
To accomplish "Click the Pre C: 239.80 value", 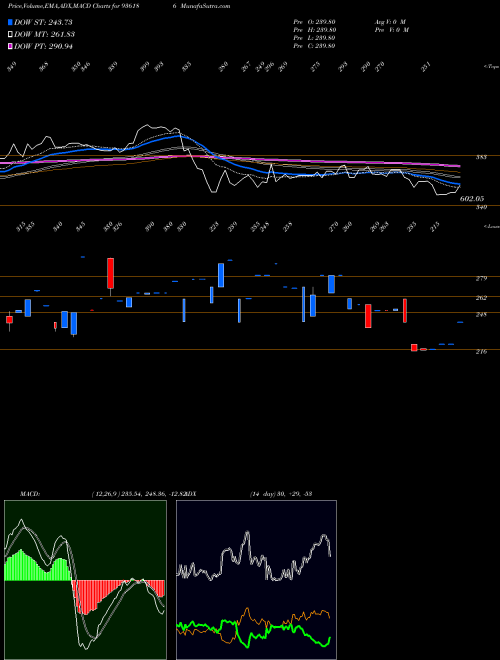I will point(314,46).
